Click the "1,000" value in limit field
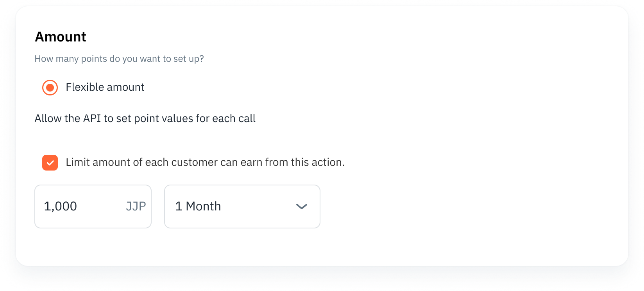 point(61,207)
